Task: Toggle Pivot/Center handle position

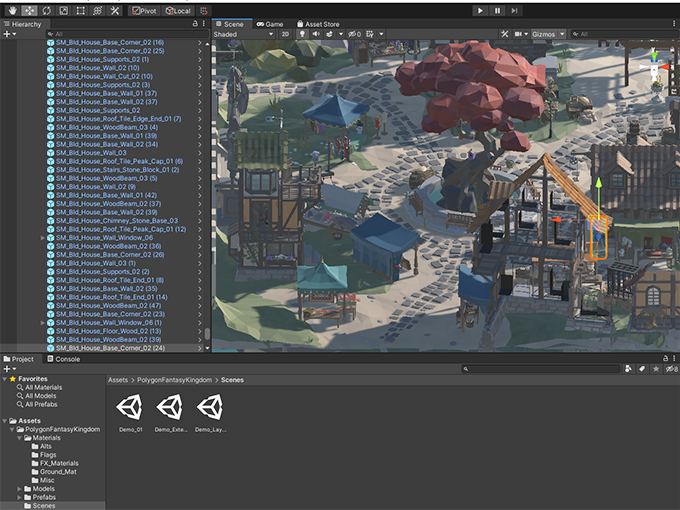Action: [x=144, y=11]
